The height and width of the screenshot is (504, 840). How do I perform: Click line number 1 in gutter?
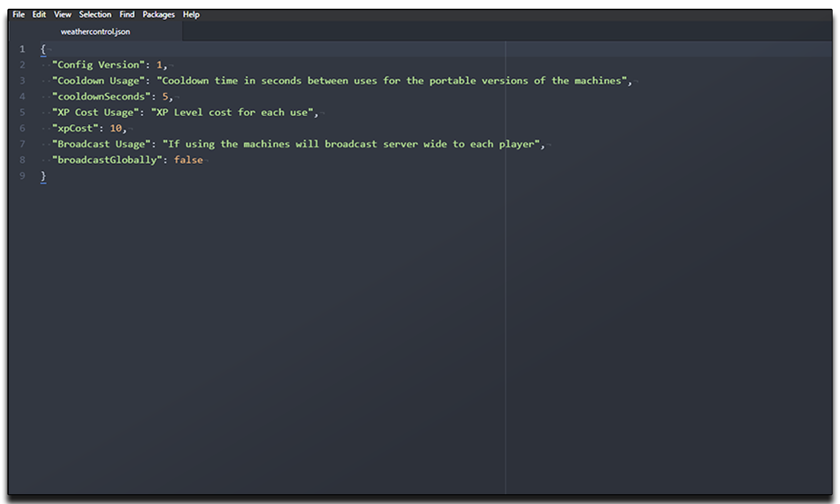pyautogui.click(x=23, y=49)
